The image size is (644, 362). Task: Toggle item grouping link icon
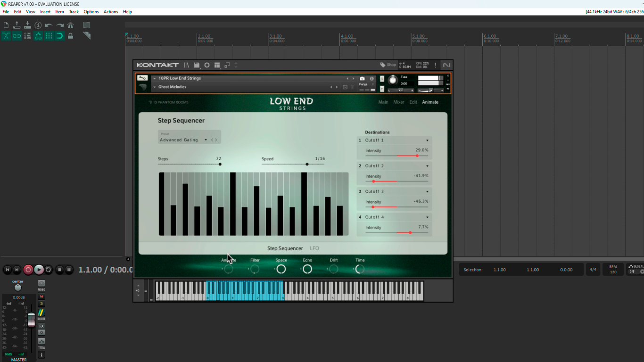(x=17, y=36)
